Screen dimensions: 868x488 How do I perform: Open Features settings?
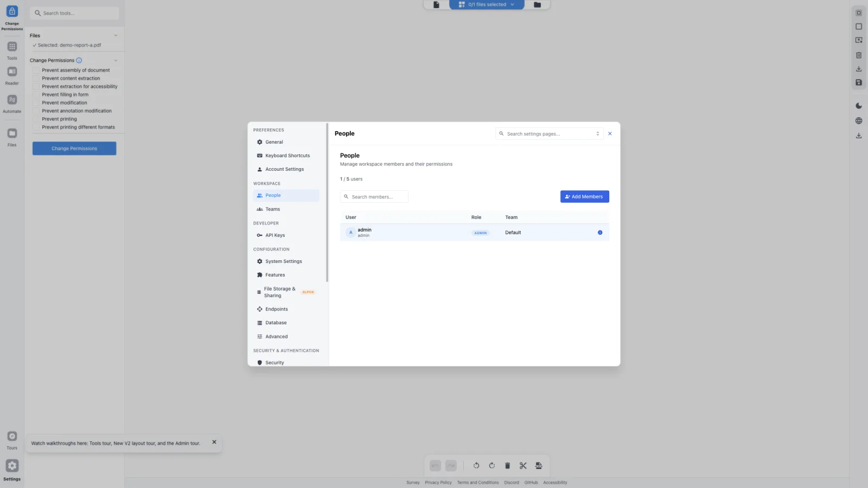pyautogui.click(x=286, y=275)
